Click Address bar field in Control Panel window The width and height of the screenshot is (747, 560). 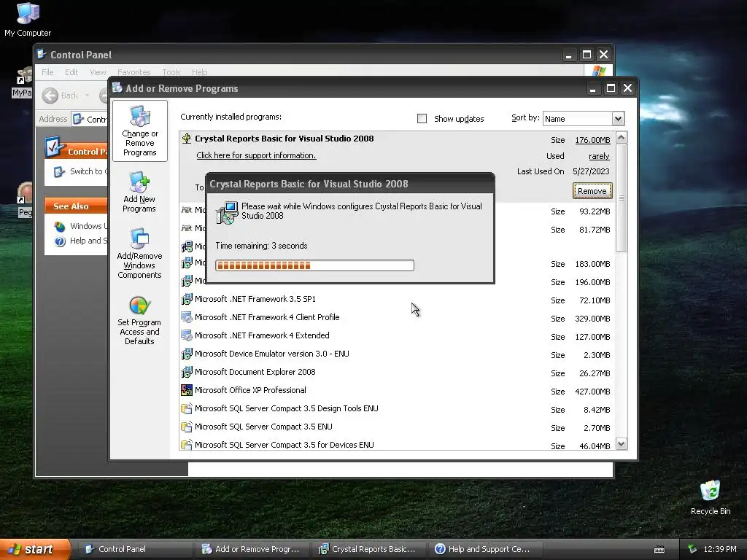point(90,119)
